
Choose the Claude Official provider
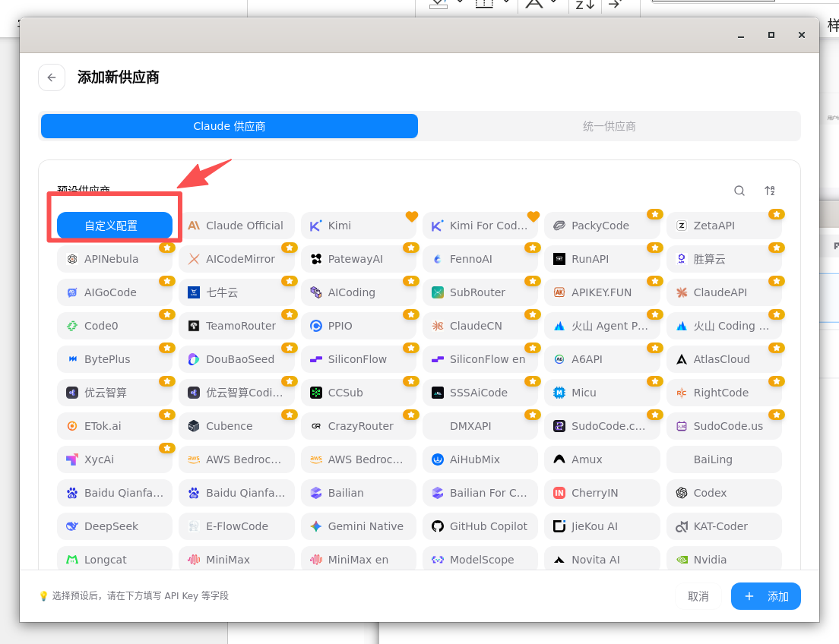(236, 226)
